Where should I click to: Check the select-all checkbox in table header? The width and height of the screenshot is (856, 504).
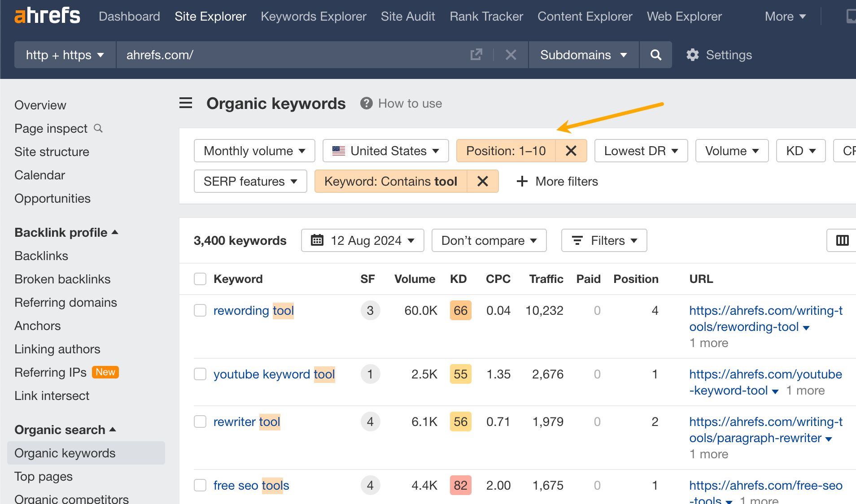200,278
